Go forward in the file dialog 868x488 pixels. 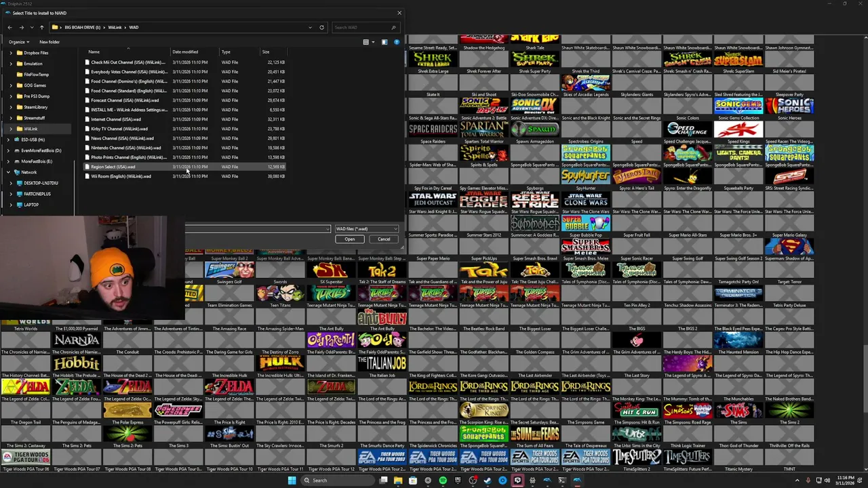click(x=21, y=27)
